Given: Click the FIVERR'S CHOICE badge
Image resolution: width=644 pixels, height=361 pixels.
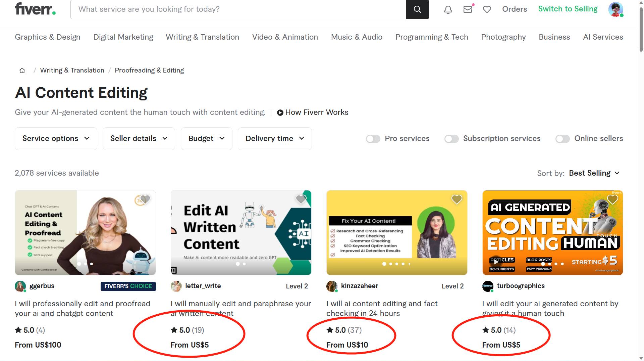Looking at the screenshot, I should pyautogui.click(x=128, y=286).
